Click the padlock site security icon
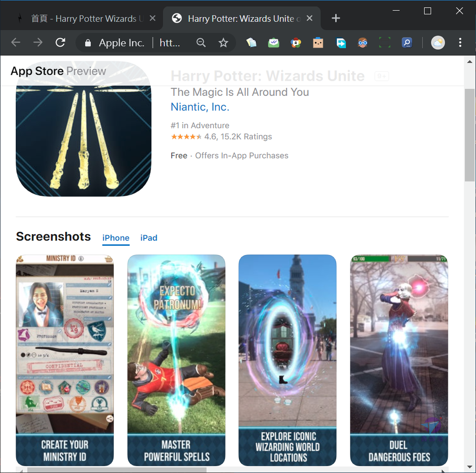Screen dimensions: 476x473 point(88,43)
